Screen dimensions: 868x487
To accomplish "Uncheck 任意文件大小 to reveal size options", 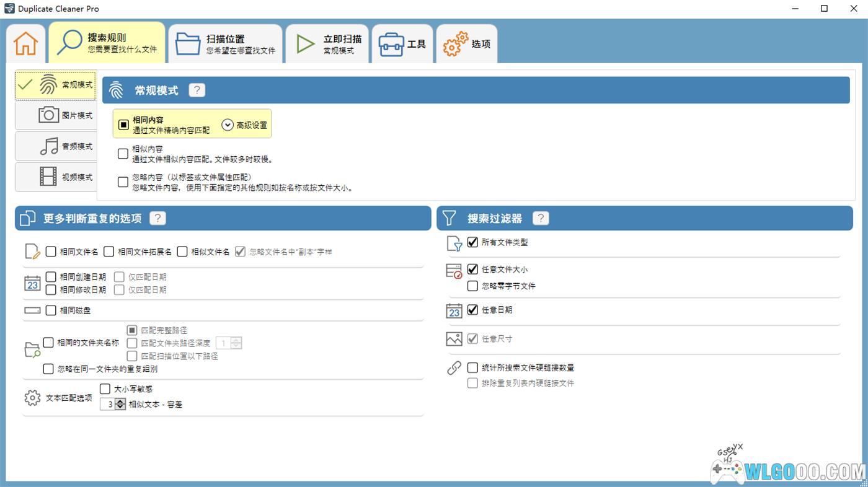I will (472, 270).
